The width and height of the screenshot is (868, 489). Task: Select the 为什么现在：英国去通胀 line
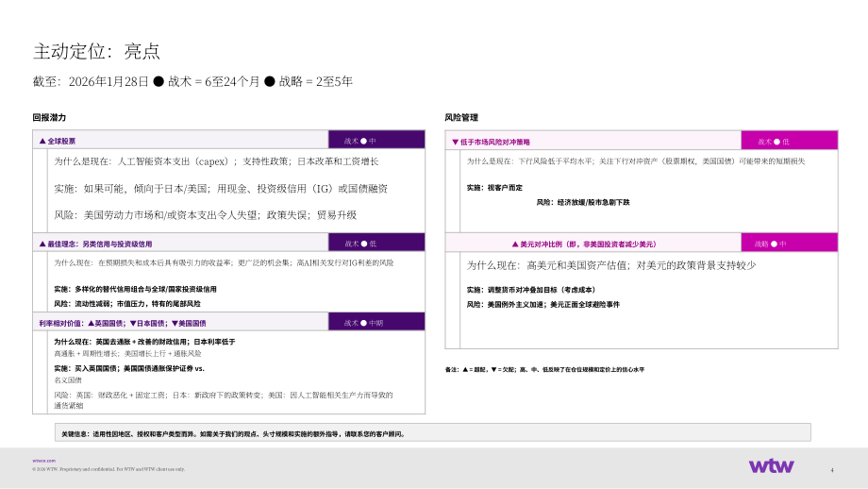[x=144, y=342]
